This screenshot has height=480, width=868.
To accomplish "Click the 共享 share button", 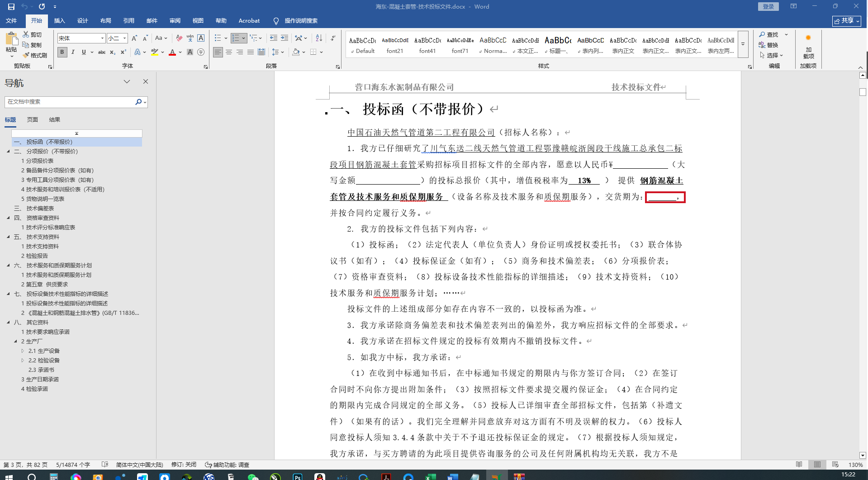I will (x=846, y=21).
